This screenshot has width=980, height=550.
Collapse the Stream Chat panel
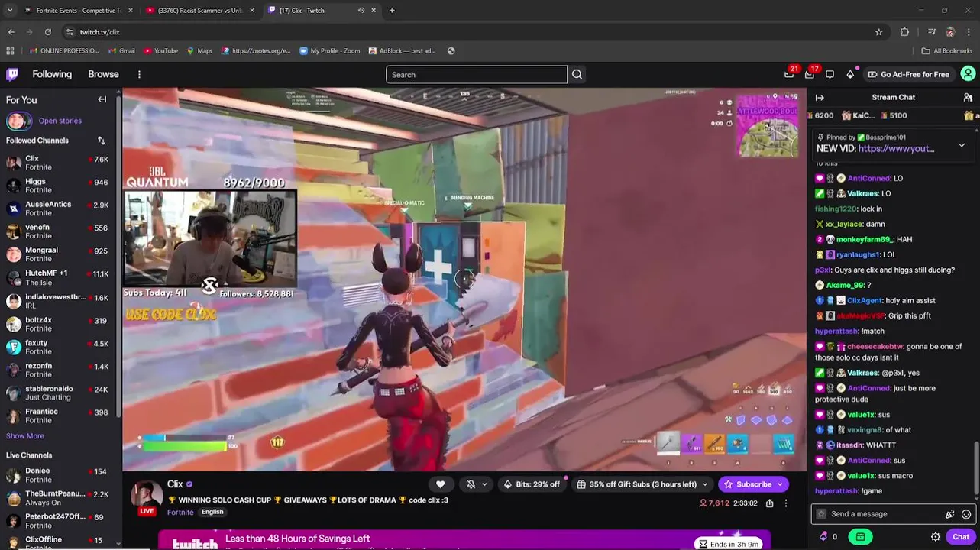tap(820, 97)
